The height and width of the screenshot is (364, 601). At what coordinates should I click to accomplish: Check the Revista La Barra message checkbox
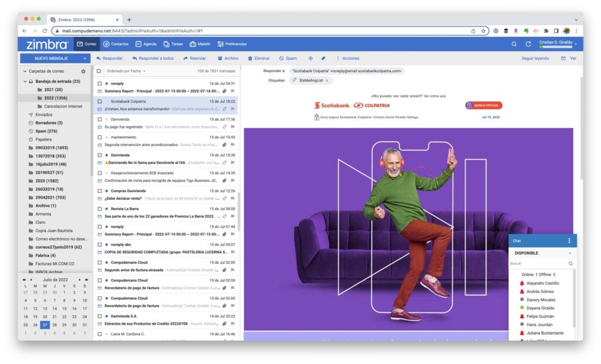(100, 209)
